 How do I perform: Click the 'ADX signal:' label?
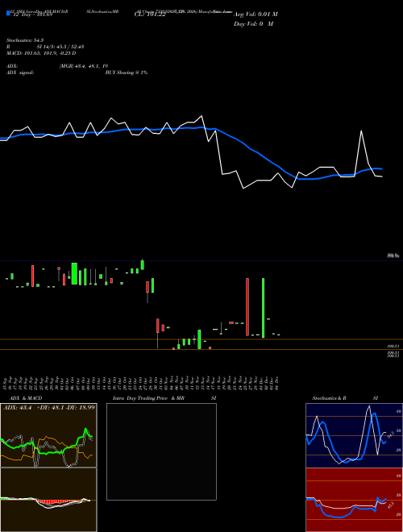point(20,73)
